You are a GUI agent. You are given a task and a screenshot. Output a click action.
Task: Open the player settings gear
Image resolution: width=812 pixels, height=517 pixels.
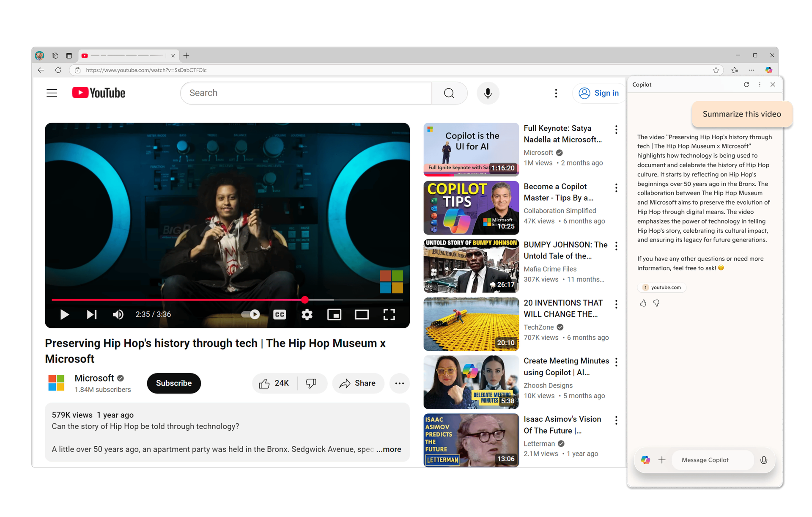pos(307,314)
